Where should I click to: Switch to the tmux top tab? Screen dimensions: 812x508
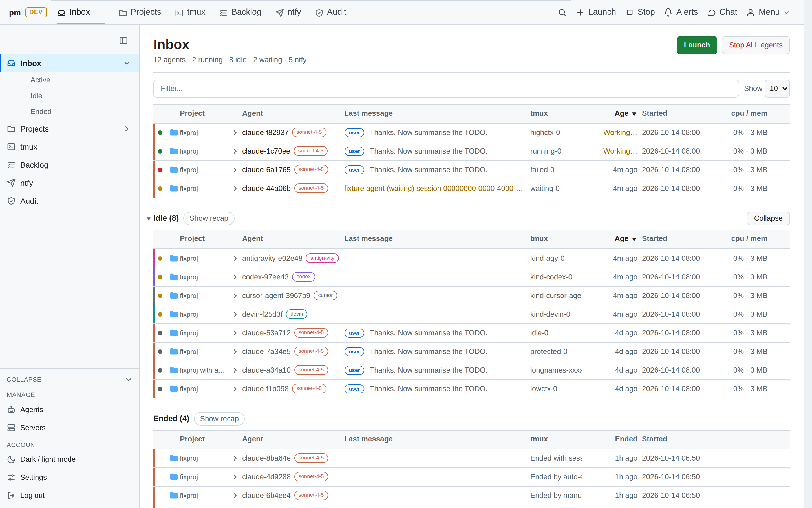tap(190, 12)
